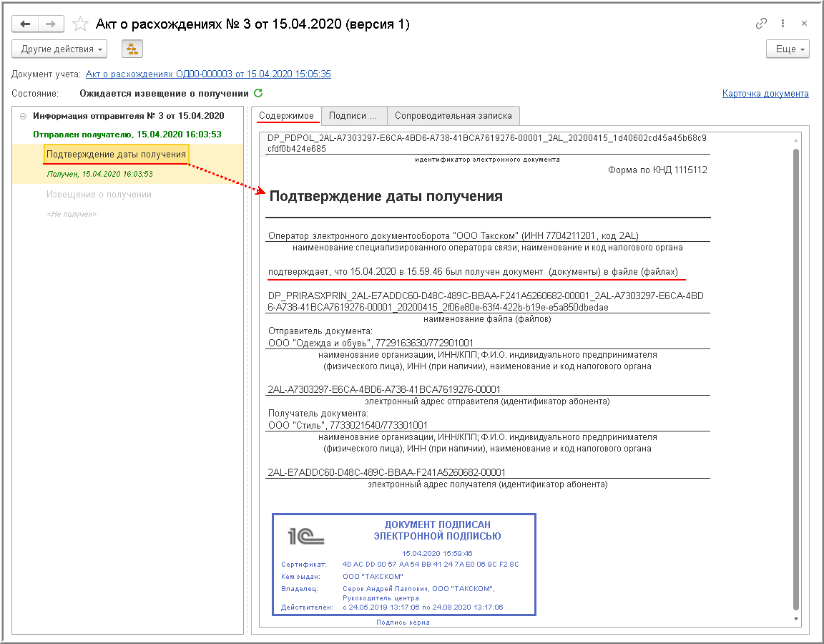Switch to the Содержимое tab

click(x=286, y=116)
